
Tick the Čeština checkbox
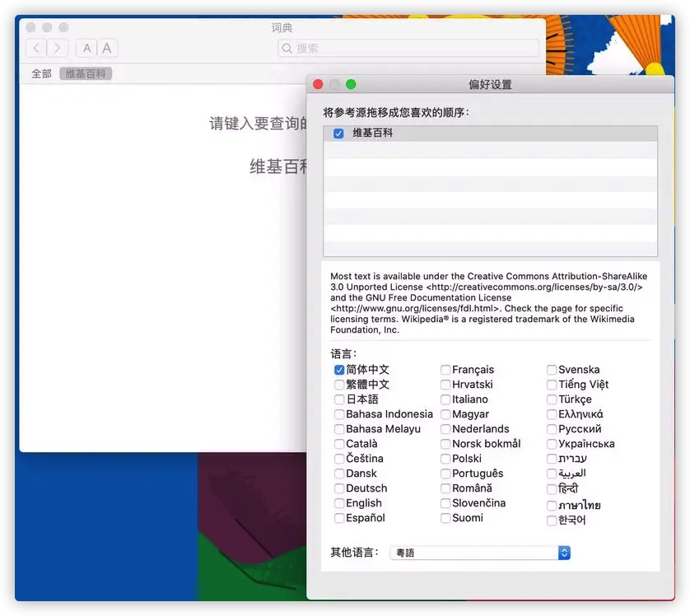(x=339, y=459)
